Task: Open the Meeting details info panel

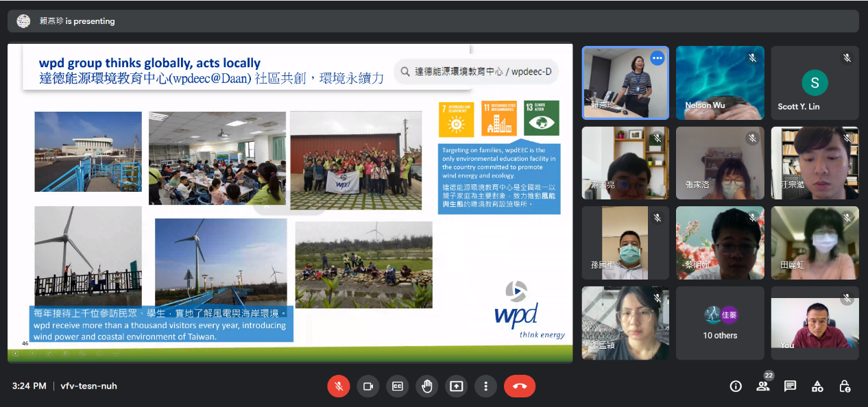Action: tap(736, 386)
